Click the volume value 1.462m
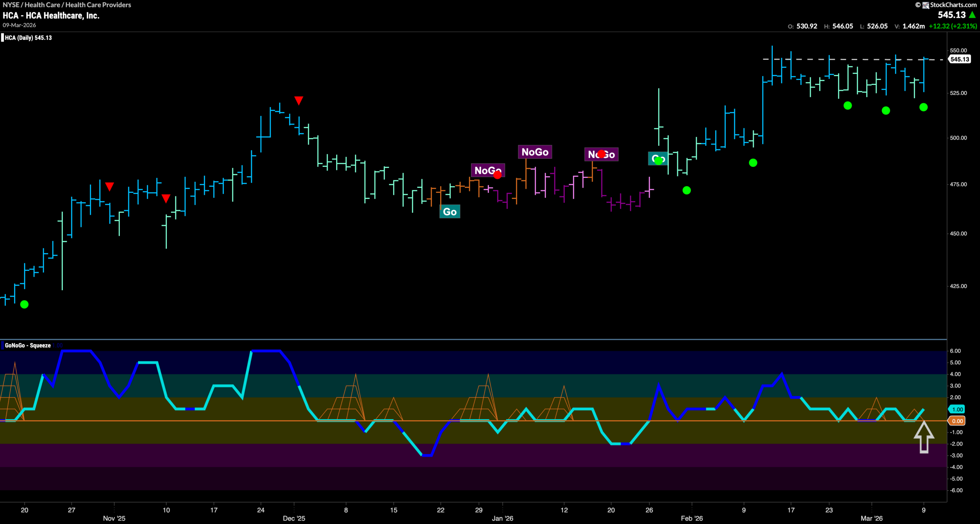 point(913,26)
